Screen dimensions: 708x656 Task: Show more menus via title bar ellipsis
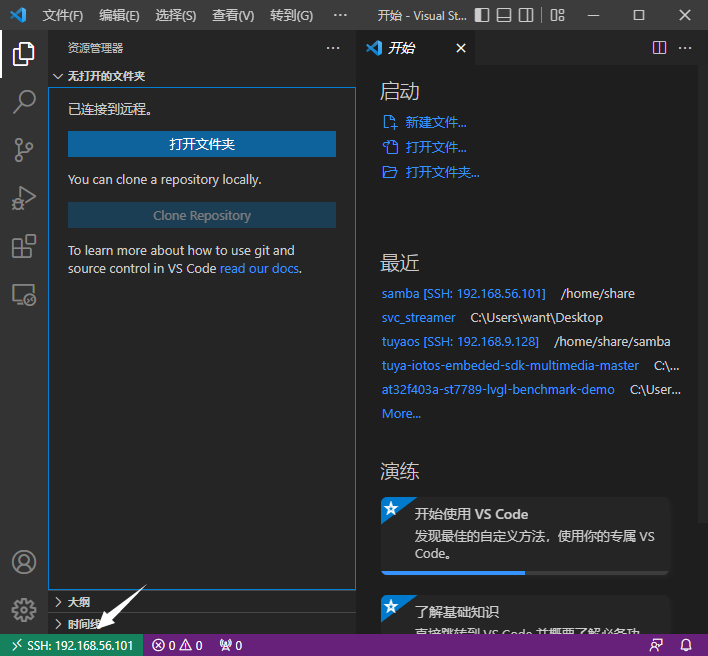coord(340,15)
